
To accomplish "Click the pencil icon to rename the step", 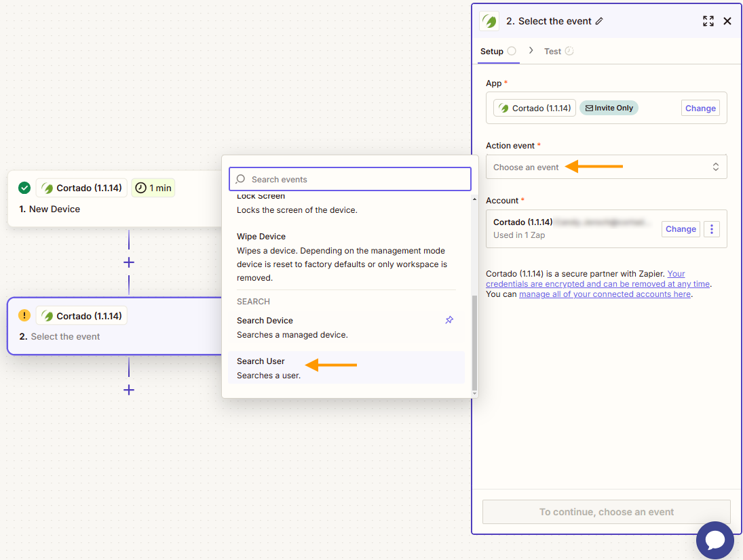I will (599, 21).
